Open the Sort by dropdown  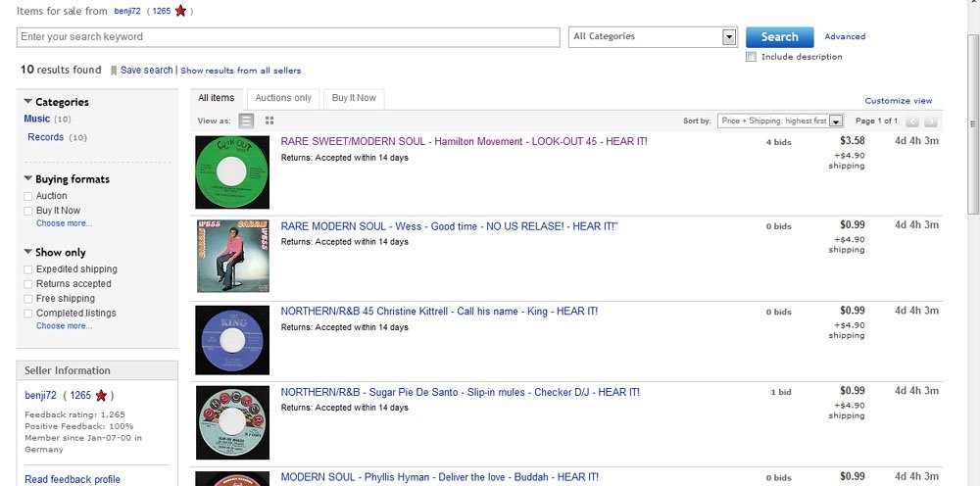tap(781, 121)
